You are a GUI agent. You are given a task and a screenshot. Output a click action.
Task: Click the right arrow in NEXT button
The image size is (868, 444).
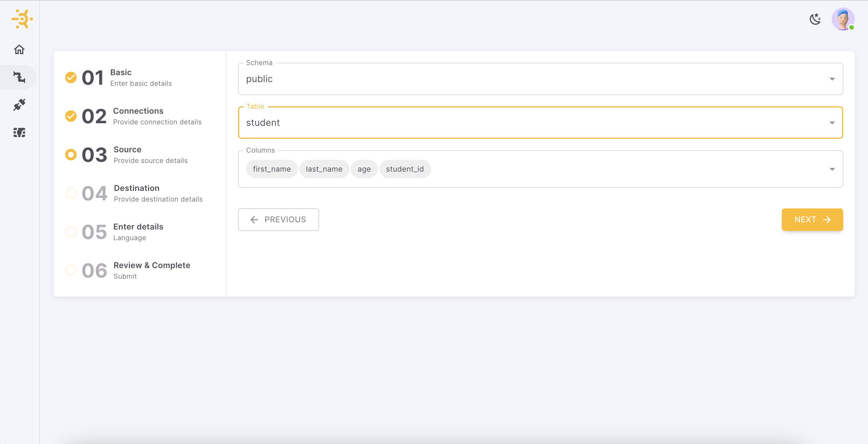click(827, 220)
